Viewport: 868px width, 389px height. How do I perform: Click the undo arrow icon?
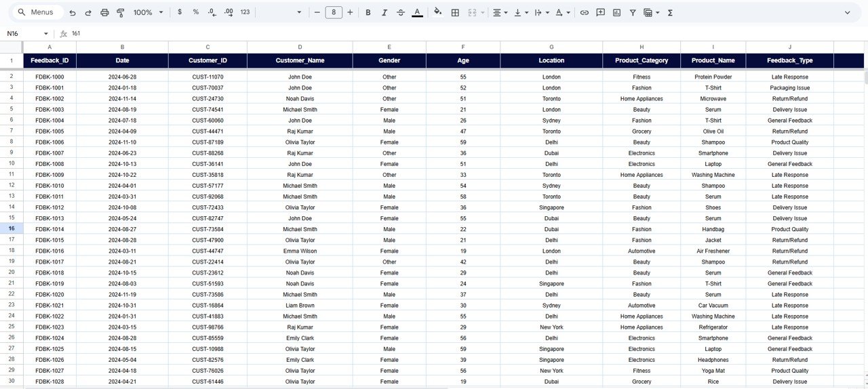click(73, 12)
